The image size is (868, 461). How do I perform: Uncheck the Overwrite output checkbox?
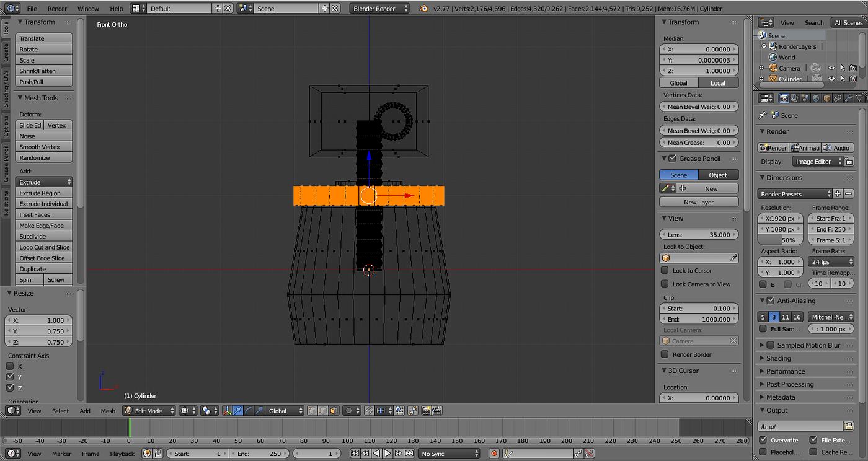(x=763, y=440)
